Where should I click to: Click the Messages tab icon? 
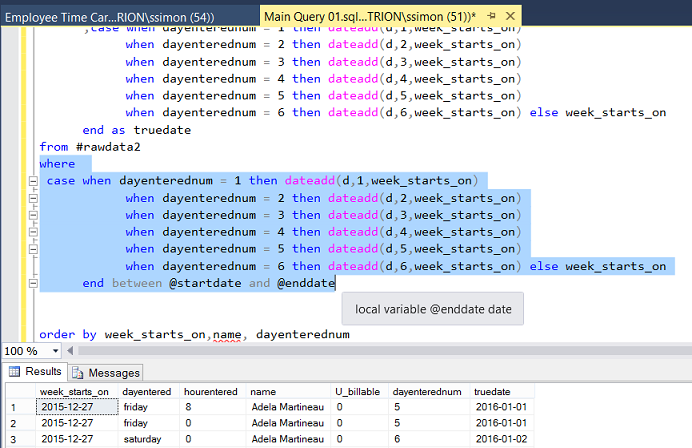79,372
